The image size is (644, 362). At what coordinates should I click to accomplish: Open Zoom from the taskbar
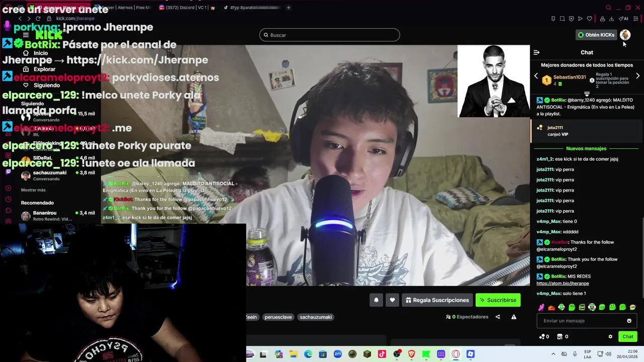(338, 354)
